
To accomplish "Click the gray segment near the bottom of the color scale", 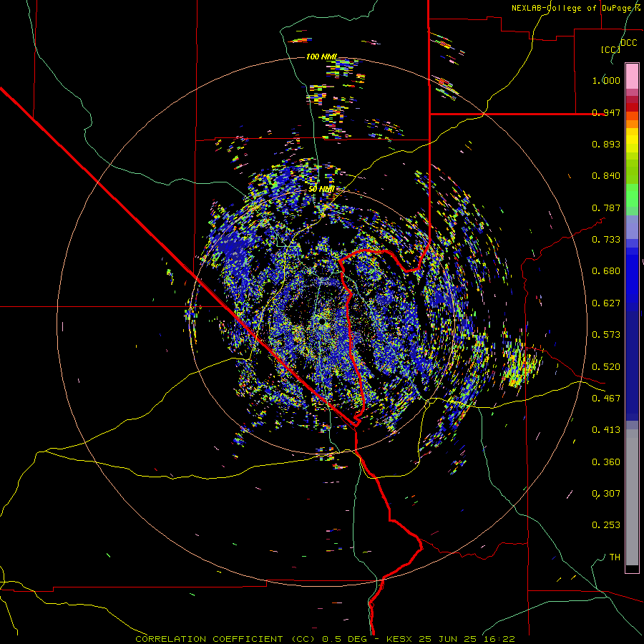I will pos(632,497).
